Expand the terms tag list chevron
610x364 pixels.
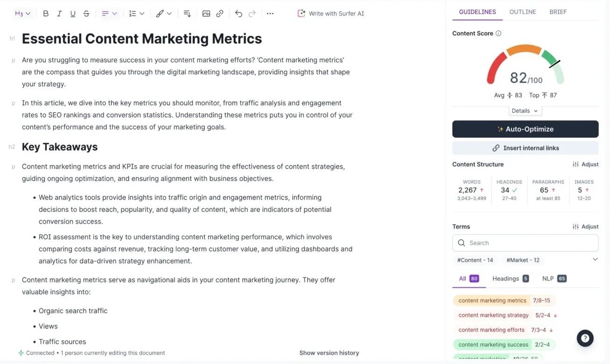pos(595,259)
